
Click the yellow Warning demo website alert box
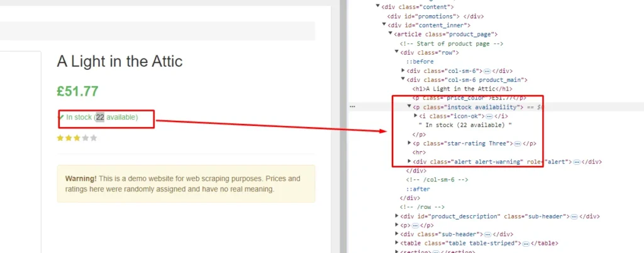click(186, 184)
